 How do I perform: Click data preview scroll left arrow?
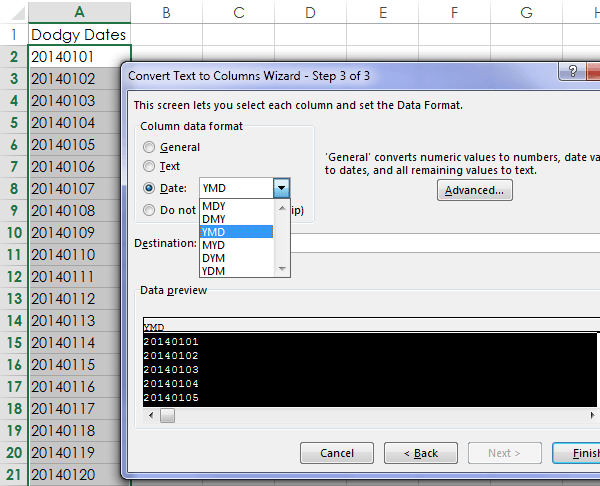(x=151, y=415)
